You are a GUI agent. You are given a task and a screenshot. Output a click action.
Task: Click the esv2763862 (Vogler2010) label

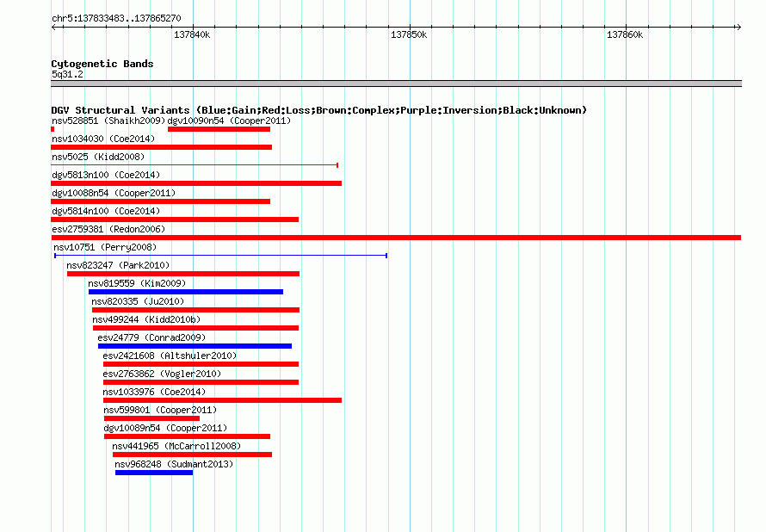pyautogui.click(x=162, y=374)
